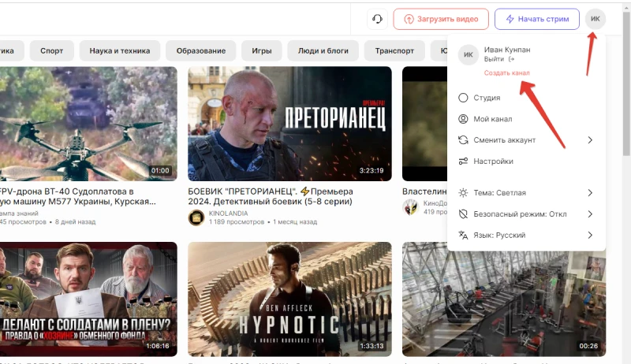This screenshot has height=364, width=631.
Task: Click the ИК avatar inside account menu
Action: pyautogui.click(x=469, y=54)
